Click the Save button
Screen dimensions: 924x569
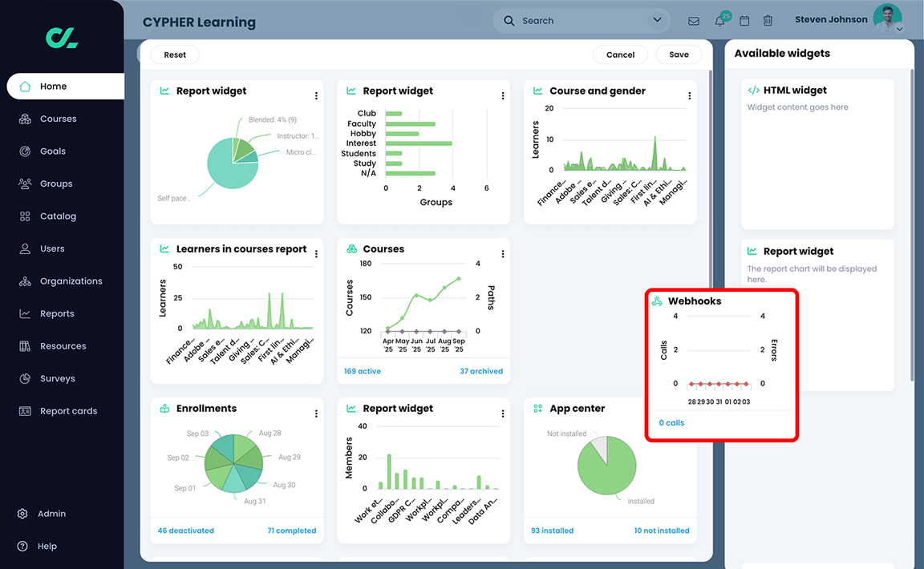[679, 54]
